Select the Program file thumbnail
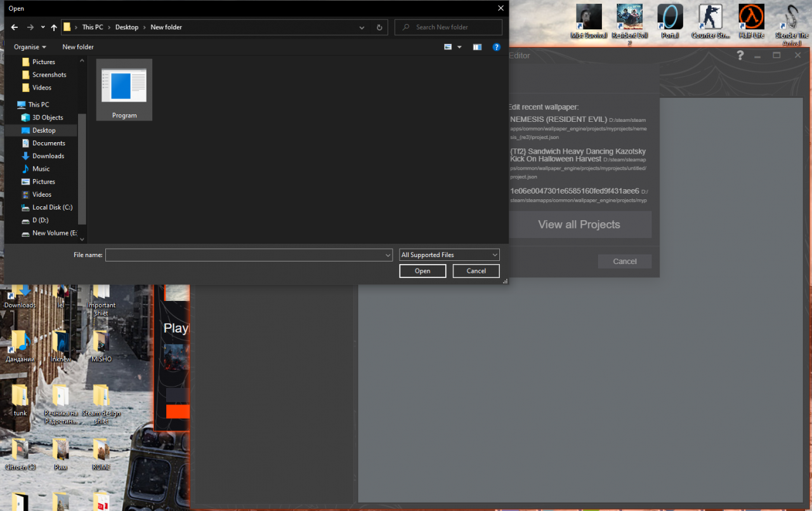This screenshot has width=812, height=511. click(124, 90)
